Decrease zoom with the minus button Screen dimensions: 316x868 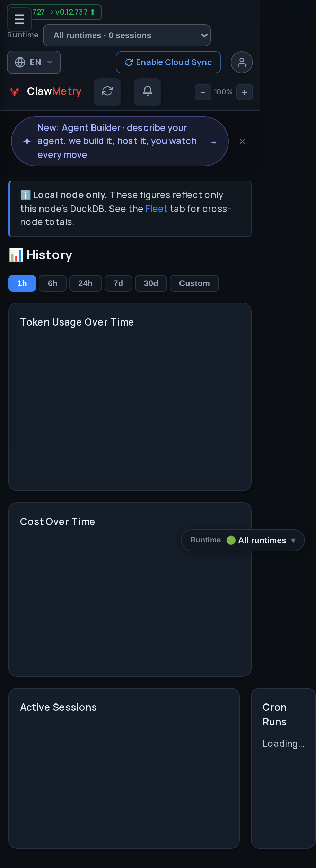(x=203, y=92)
